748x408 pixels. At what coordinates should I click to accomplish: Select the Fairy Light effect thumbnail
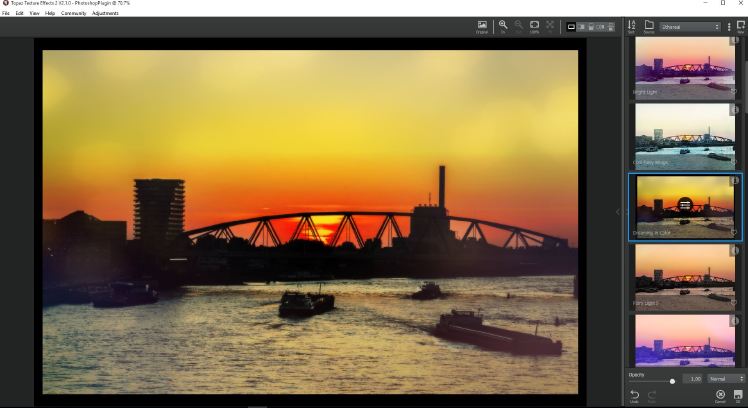coord(685,278)
